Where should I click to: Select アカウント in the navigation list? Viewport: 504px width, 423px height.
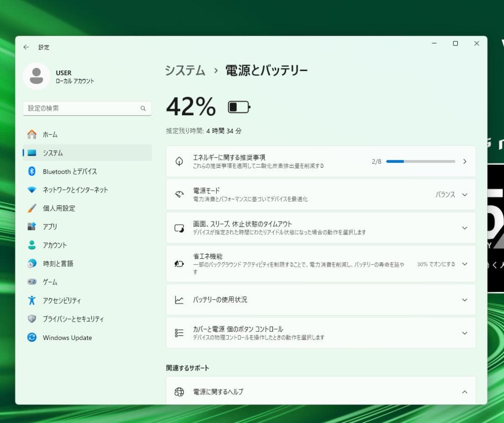click(32, 245)
